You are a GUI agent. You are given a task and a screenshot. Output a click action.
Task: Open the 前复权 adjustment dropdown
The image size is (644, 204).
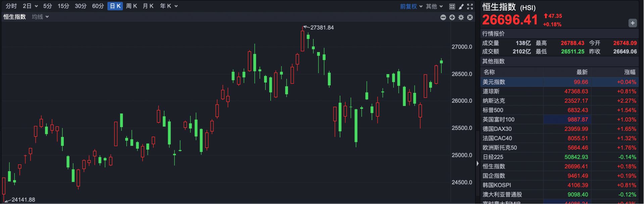pyautogui.click(x=411, y=6)
